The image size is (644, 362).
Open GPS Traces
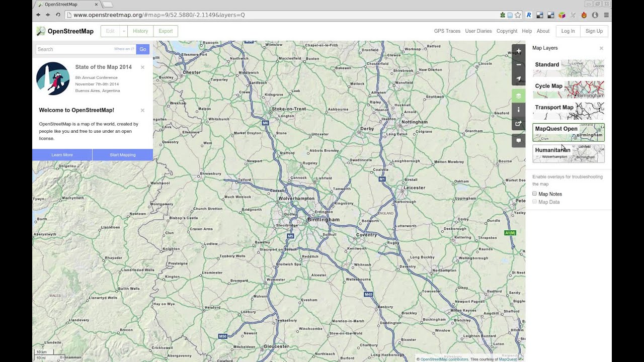tap(447, 31)
